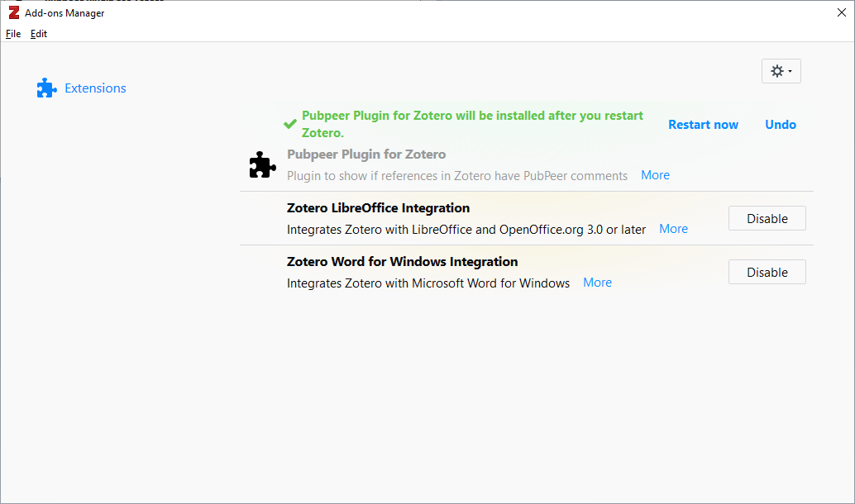The height and width of the screenshot is (504, 855).
Task: Click the black Pubpeer plugin puzzle icon
Action: click(262, 165)
